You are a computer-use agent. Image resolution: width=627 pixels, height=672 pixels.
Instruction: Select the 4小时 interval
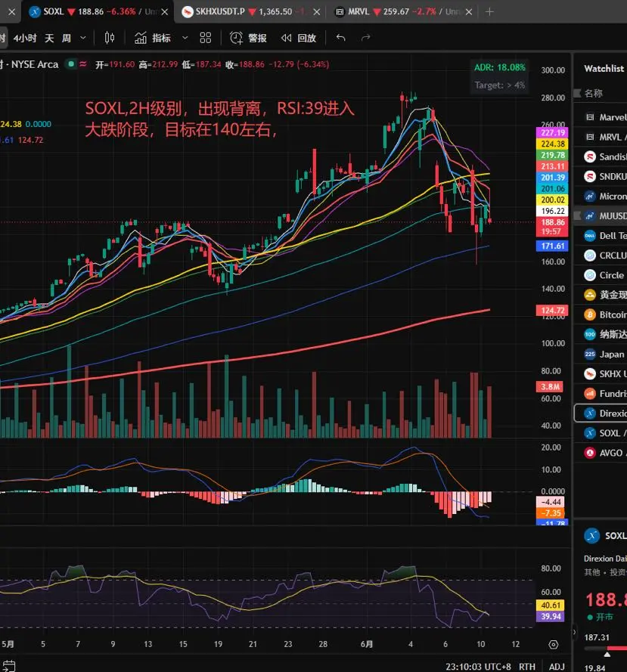(24, 38)
